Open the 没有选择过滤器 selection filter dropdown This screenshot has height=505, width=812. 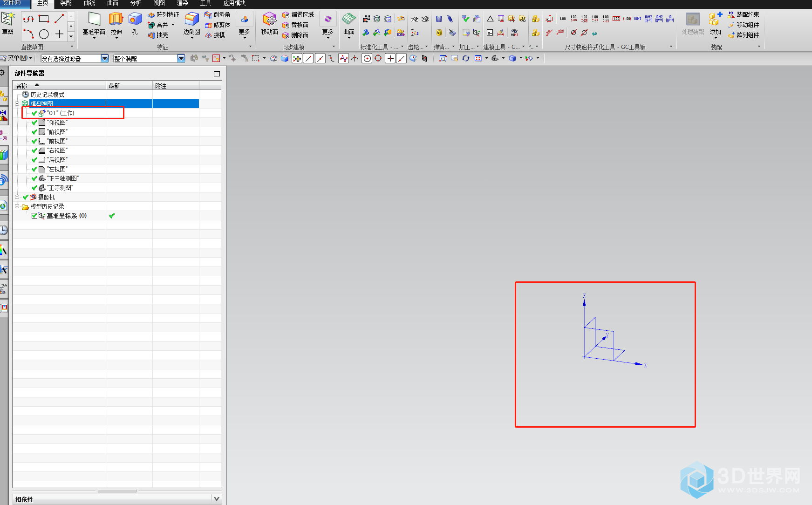tap(105, 58)
